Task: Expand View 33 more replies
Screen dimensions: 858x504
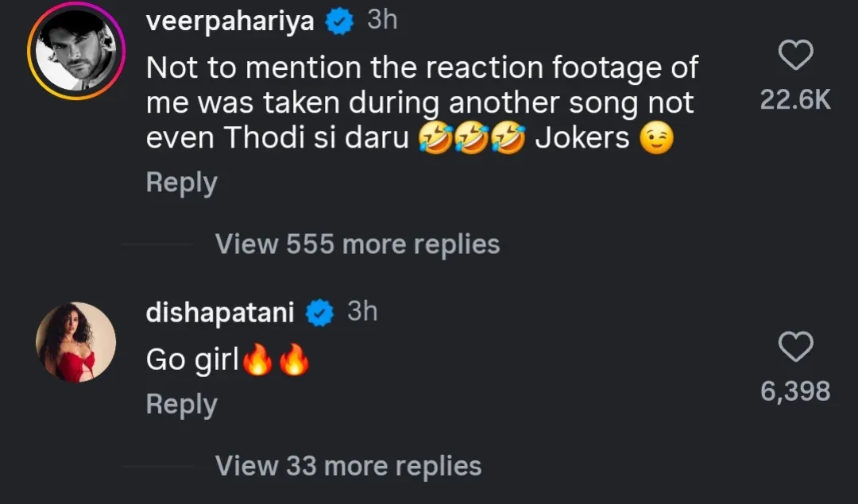Action: pyautogui.click(x=348, y=466)
